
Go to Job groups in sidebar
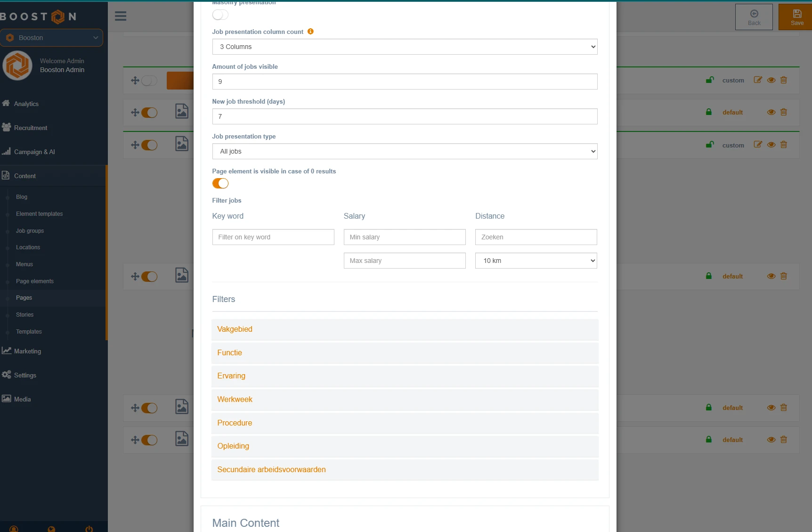click(x=30, y=231)
